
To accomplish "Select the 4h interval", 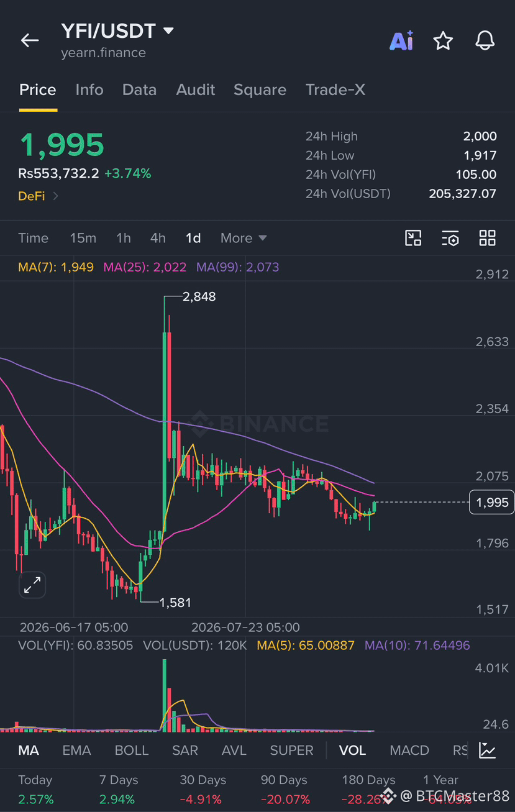I will click(158, 238).
